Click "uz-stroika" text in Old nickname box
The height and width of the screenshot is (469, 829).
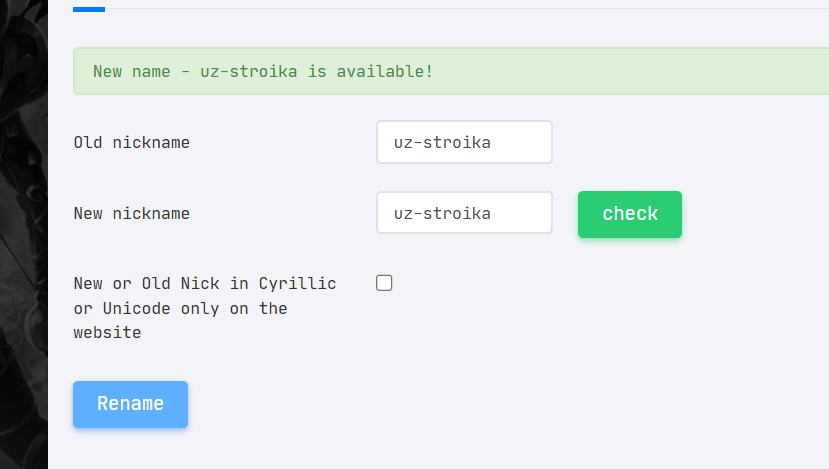pyautogui.click(x=442, y=143)
